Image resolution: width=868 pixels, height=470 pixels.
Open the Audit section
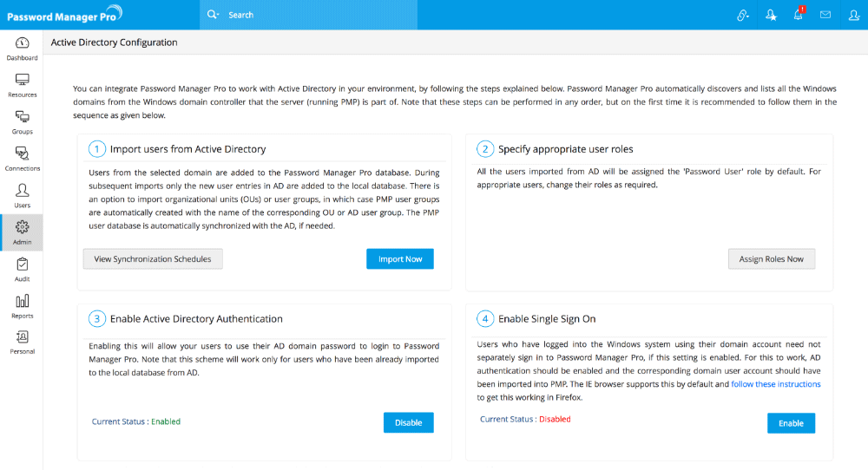(22, 270)
